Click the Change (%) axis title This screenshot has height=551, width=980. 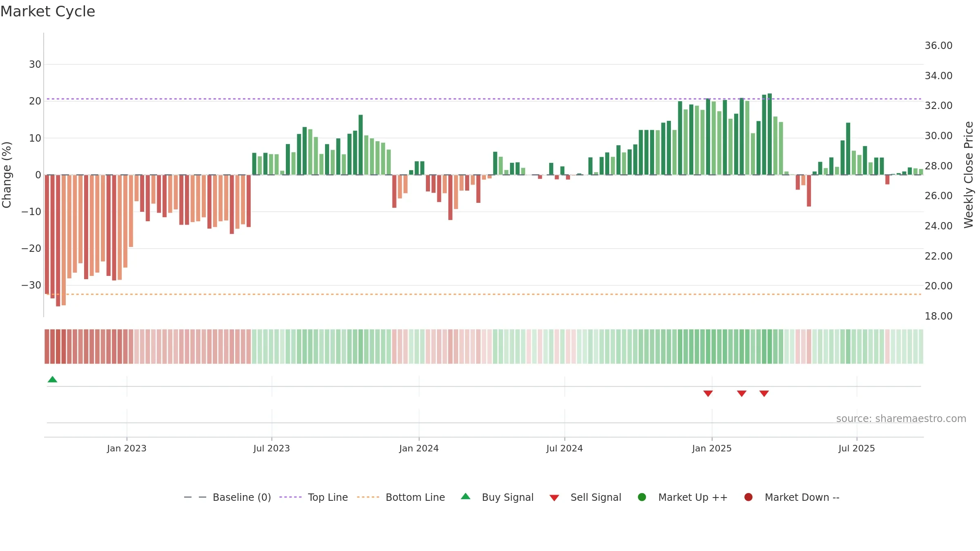click(7, 175)
